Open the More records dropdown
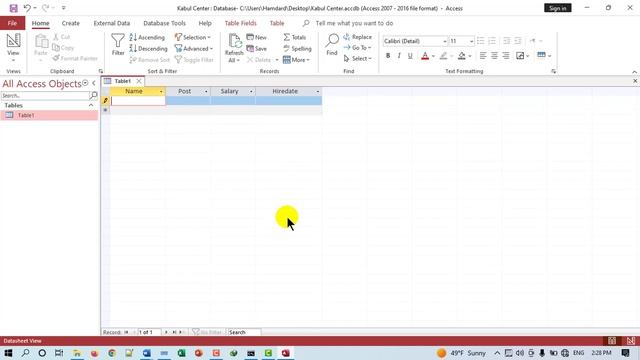Screen dimensions: 640x360 pyautogui.click(x=296, y=60)
